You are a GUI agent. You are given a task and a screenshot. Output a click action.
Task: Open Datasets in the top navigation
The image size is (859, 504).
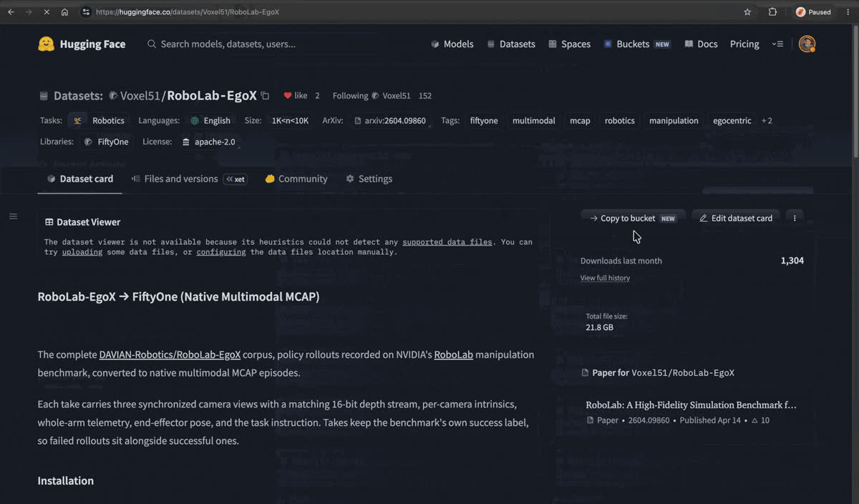511,44
